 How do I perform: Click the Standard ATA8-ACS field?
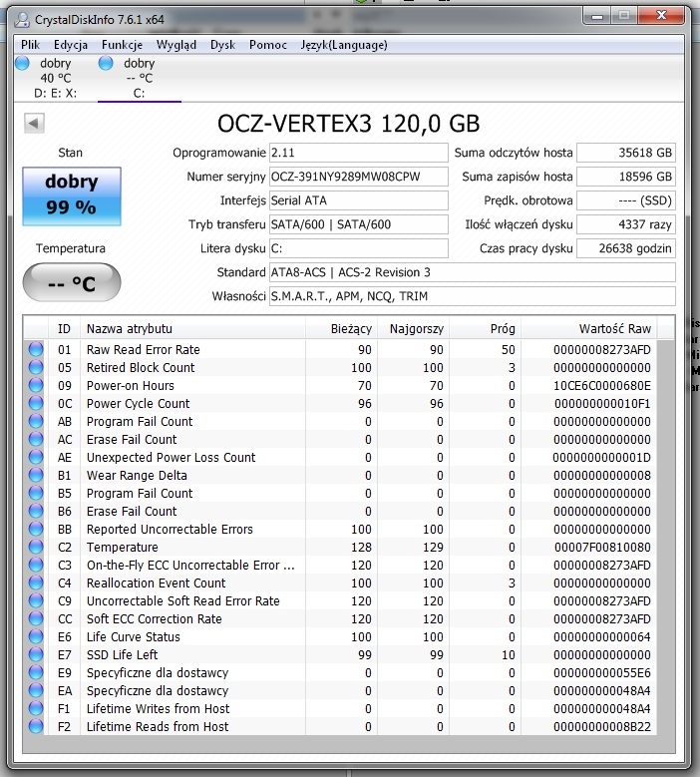pyautogui.click(x=472, y=272)
